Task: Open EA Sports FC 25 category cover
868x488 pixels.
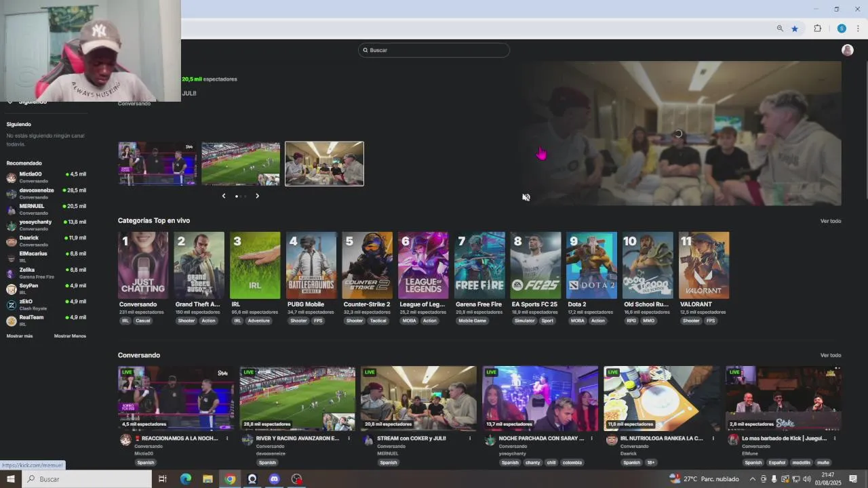Action: click(536, 266)
